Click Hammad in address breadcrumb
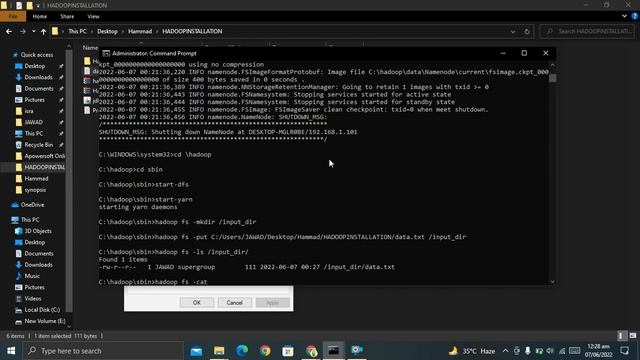640x360 pixels. click(x=140, y=31)
